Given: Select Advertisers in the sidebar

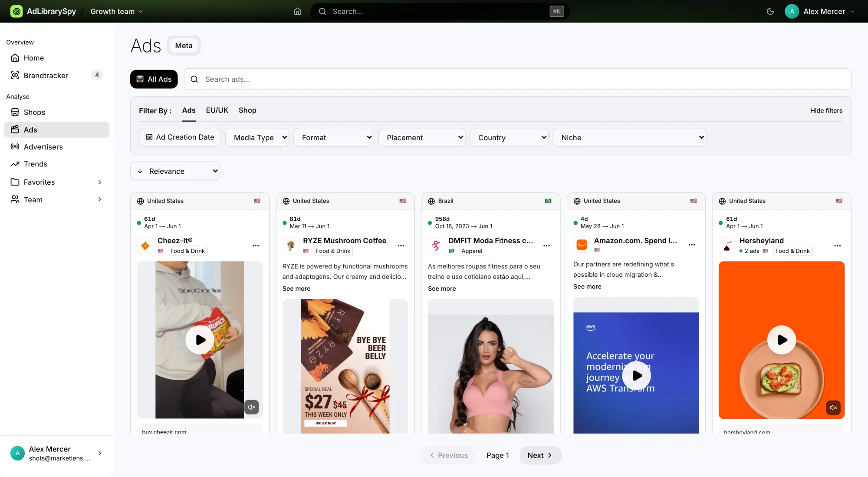Looking at the screenshot, I should [x=56, y=147].
